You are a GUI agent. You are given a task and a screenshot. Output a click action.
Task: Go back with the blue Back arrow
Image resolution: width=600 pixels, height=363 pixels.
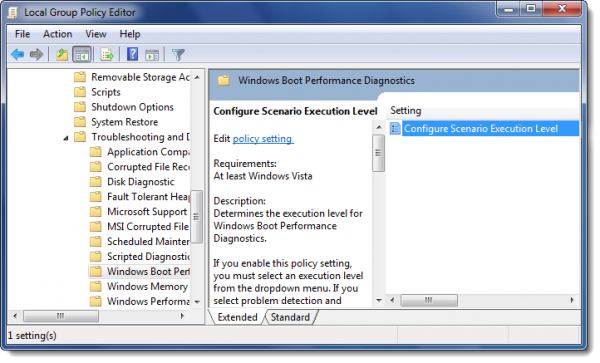[18, 55]
